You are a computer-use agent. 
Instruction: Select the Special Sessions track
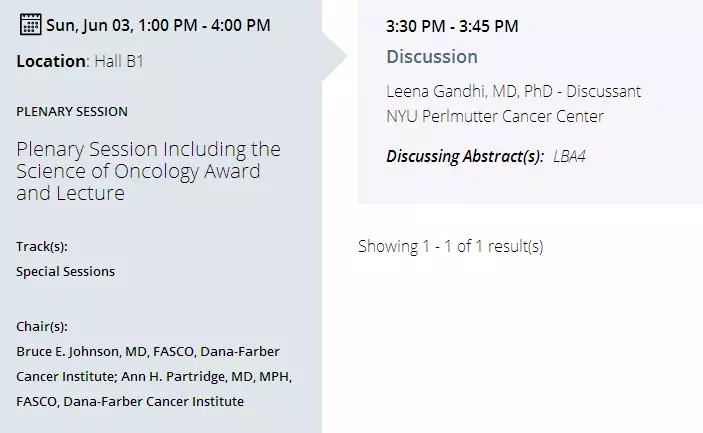coord(65,272)
